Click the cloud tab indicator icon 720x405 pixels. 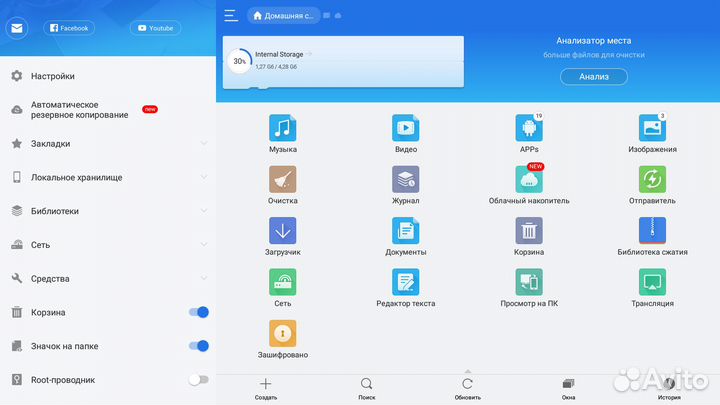click(338, 16)
